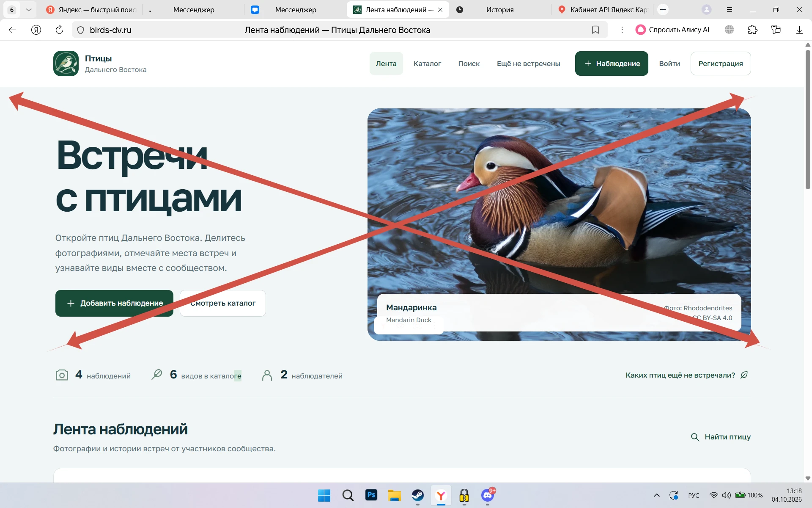Click Добавить наблюдение button
This screenshot has width=812, height=508.
114,303
